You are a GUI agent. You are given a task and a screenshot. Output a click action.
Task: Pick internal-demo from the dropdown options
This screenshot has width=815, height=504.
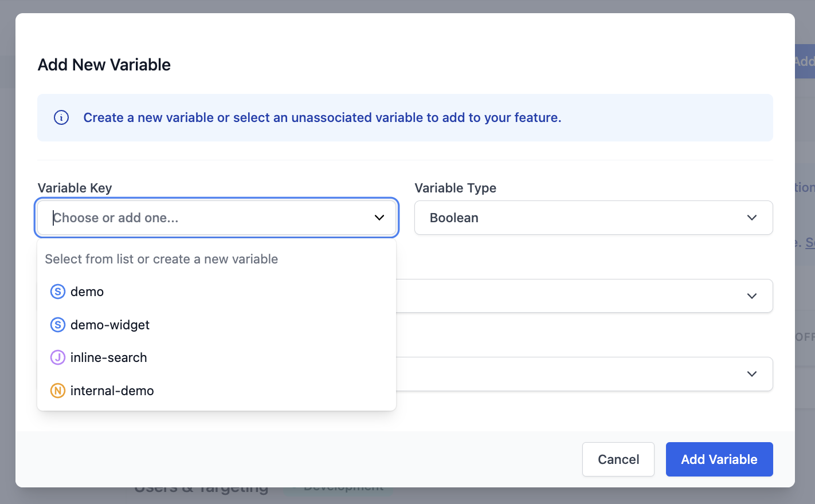[112, 391]
